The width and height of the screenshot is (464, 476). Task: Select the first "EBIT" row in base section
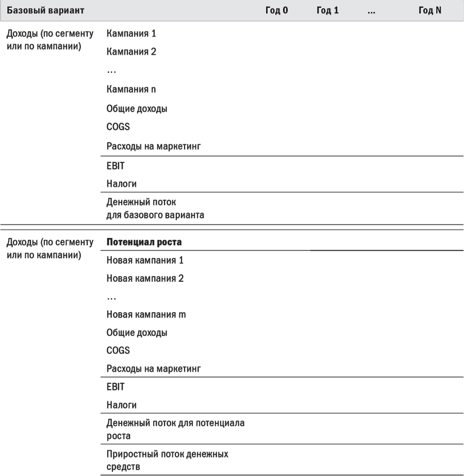[x=115, y=166]
